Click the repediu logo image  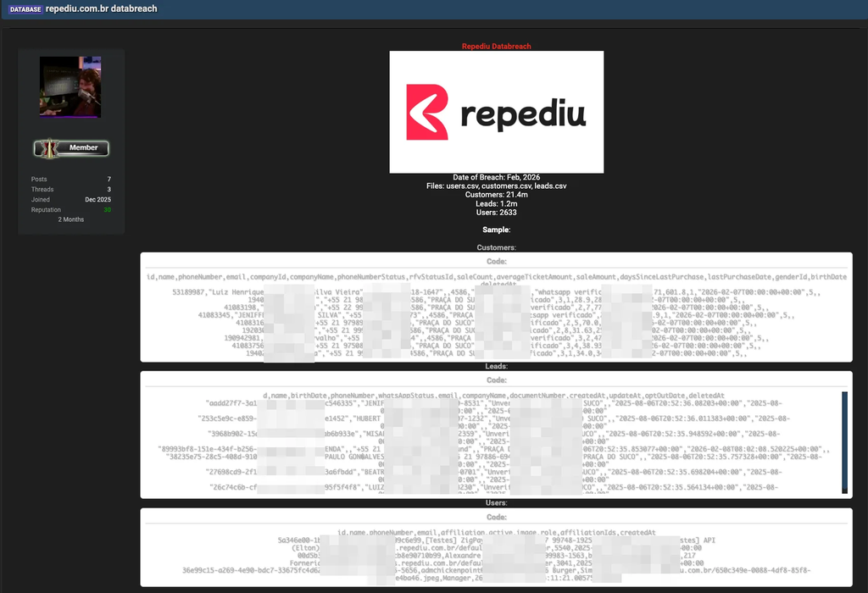click(x=496, y=113)
